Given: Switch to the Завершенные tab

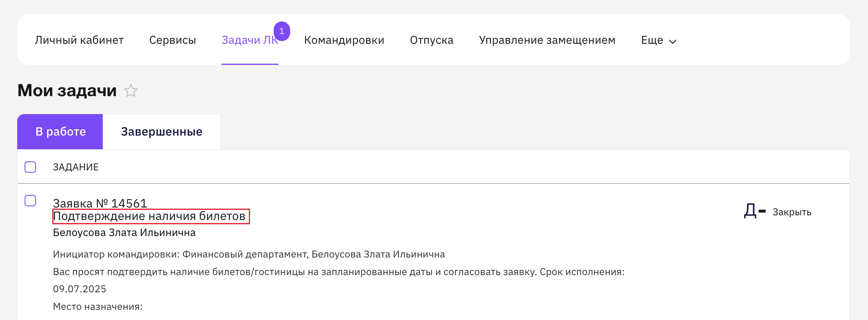Looking at the screenshot, I should point(161,132).
